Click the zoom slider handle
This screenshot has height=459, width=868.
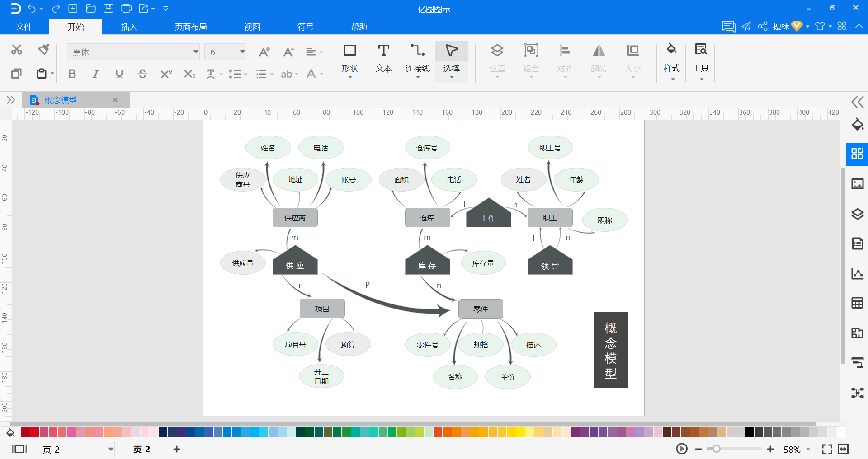(717, 449)
